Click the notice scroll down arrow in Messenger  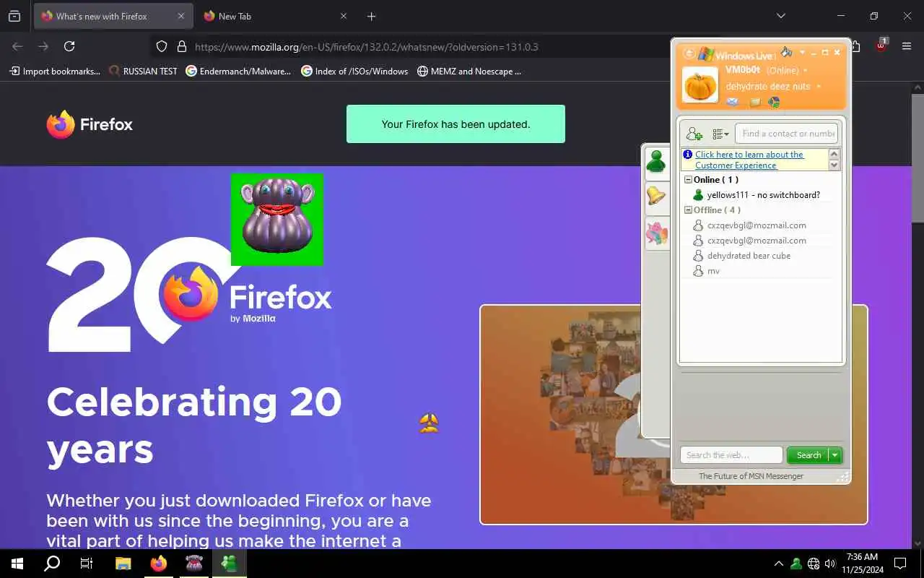834,165
